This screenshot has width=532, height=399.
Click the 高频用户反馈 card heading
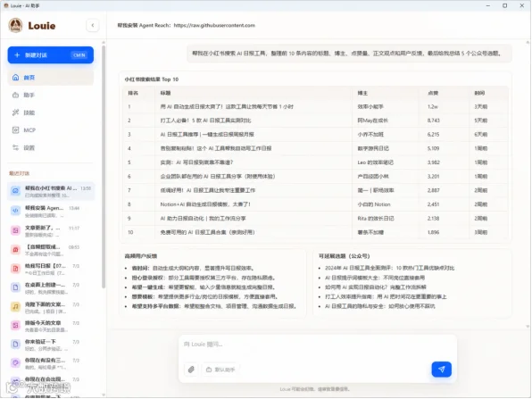point(141,256)
